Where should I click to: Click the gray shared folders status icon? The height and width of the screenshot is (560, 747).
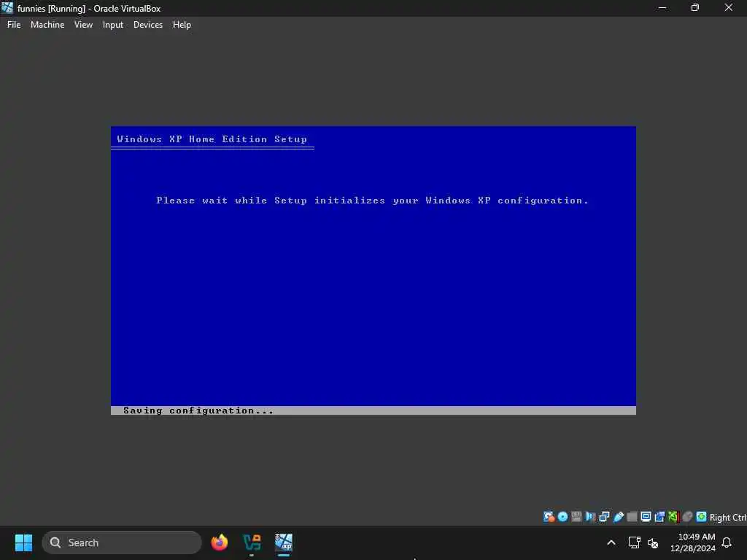click(x=632, y=517)
